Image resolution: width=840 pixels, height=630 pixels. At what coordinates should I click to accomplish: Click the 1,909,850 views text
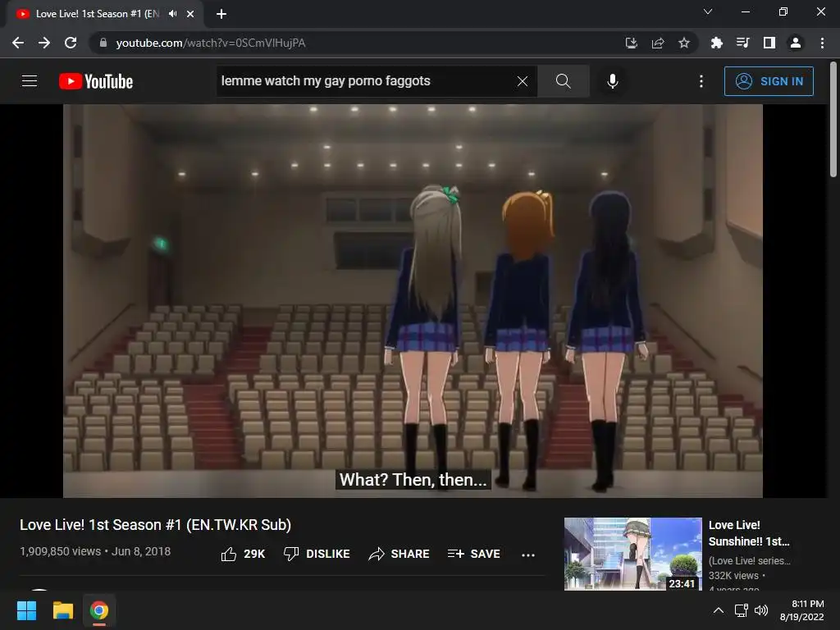(x=60, y=551)
